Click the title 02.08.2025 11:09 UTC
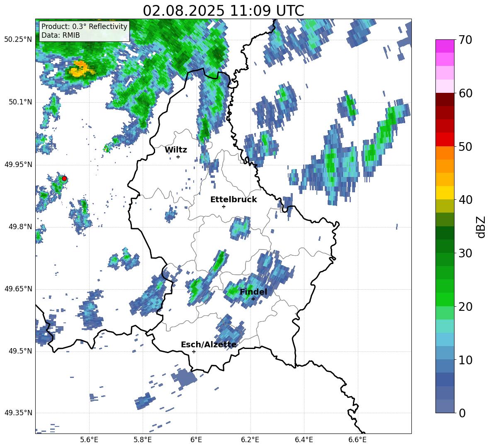 click(x=223, y=11)
